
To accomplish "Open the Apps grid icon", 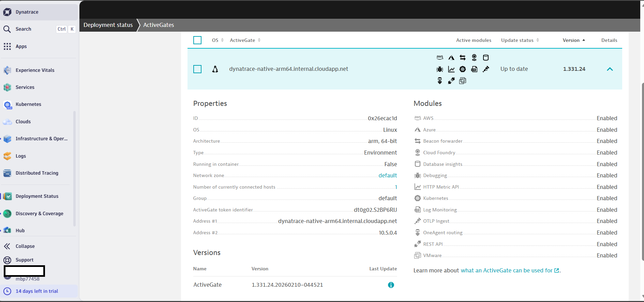I will (7, 46).
